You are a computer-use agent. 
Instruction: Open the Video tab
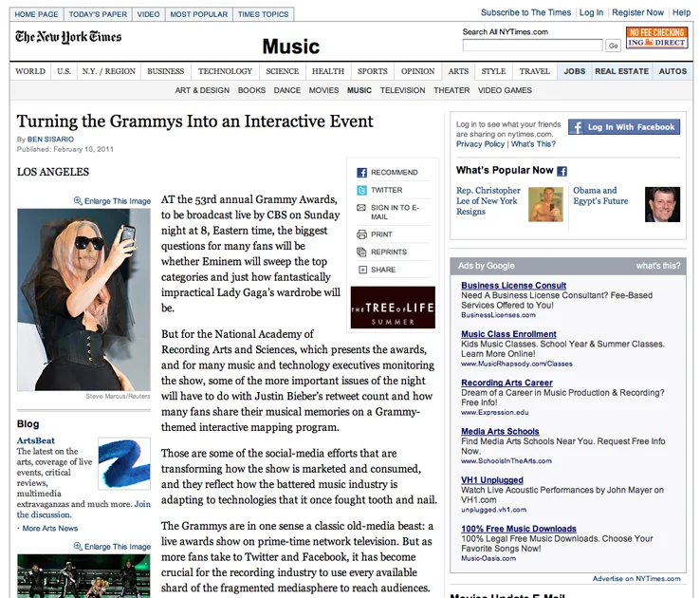click(148, 14)
